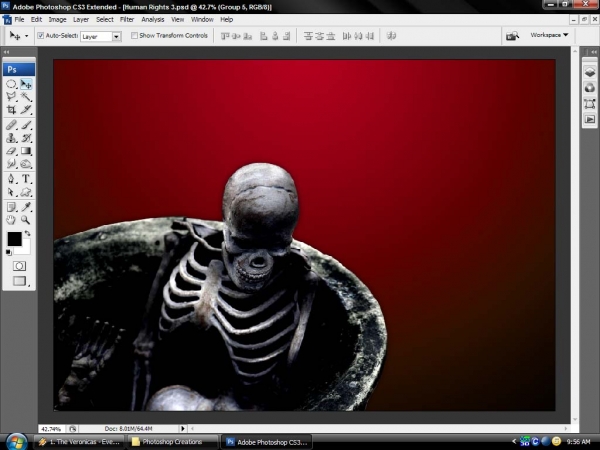Toggle the Auto-Select checkbox
The height and width of the screenshot is (450, 600).
41,36
